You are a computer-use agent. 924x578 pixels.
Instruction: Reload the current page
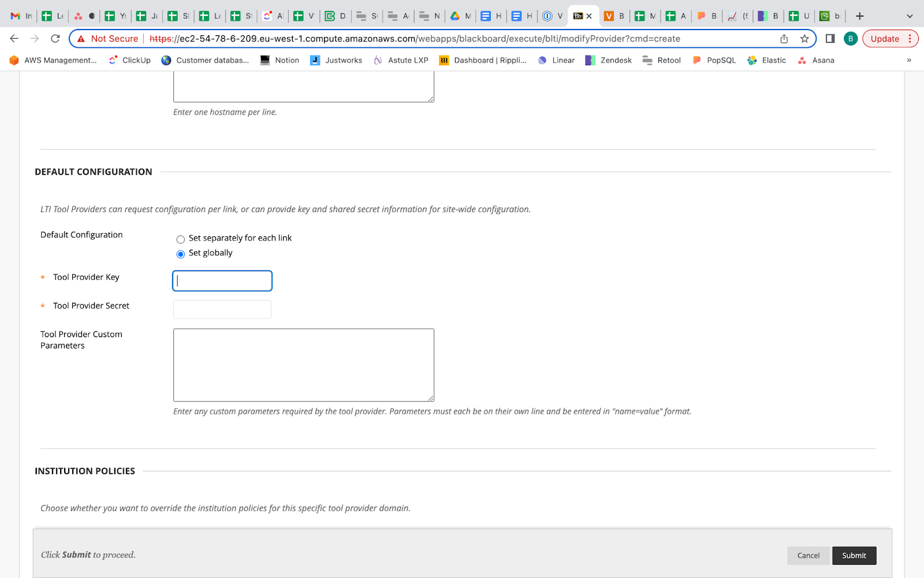click(x=55, y=39)
